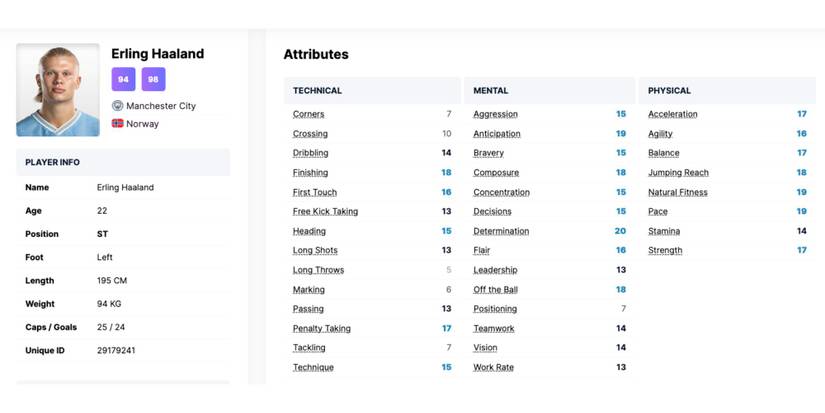This screenshot has width=825, height=413.
Task: Click the Finishing attribute link
Action: coord(310,173)
